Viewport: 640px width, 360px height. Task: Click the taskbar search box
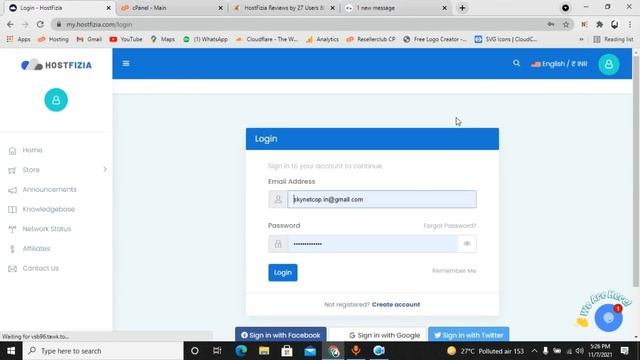click(x=104, y=351)
